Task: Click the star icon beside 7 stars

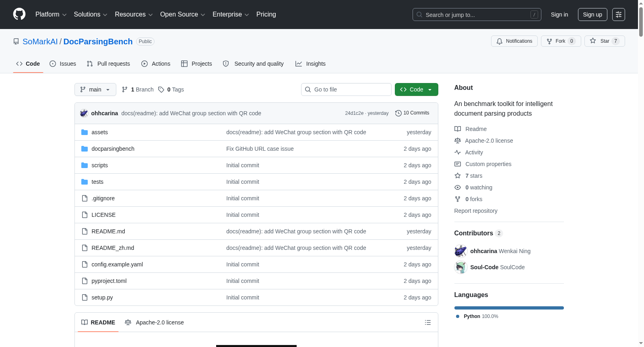Action: tap(458, 176)
